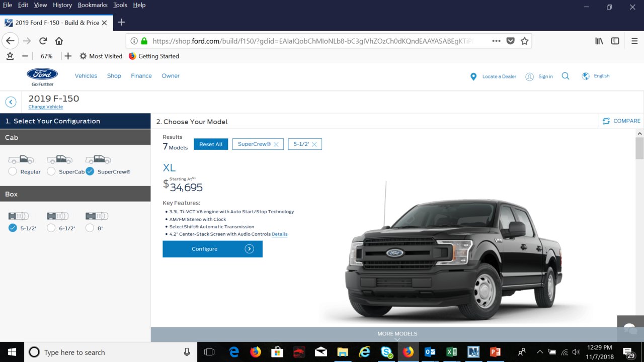Screen dimensions: 644x362
Task: Click the Configure button for XL
Action: (212, 249)
